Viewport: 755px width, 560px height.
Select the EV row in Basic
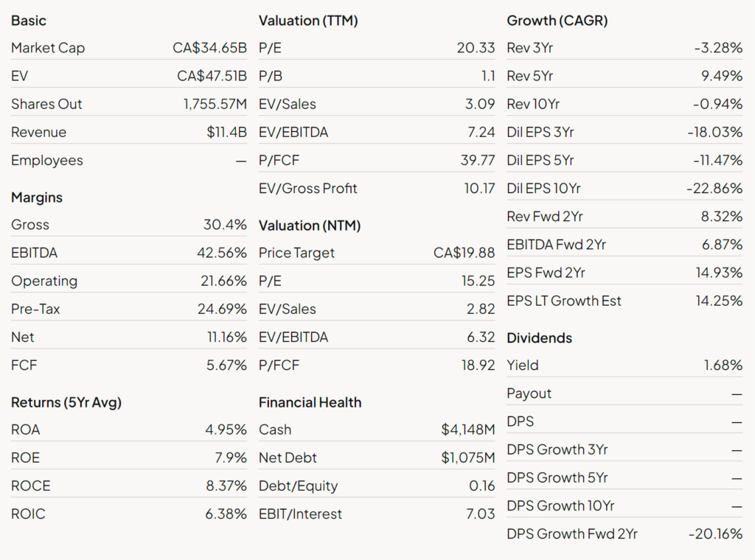point(128,76)
